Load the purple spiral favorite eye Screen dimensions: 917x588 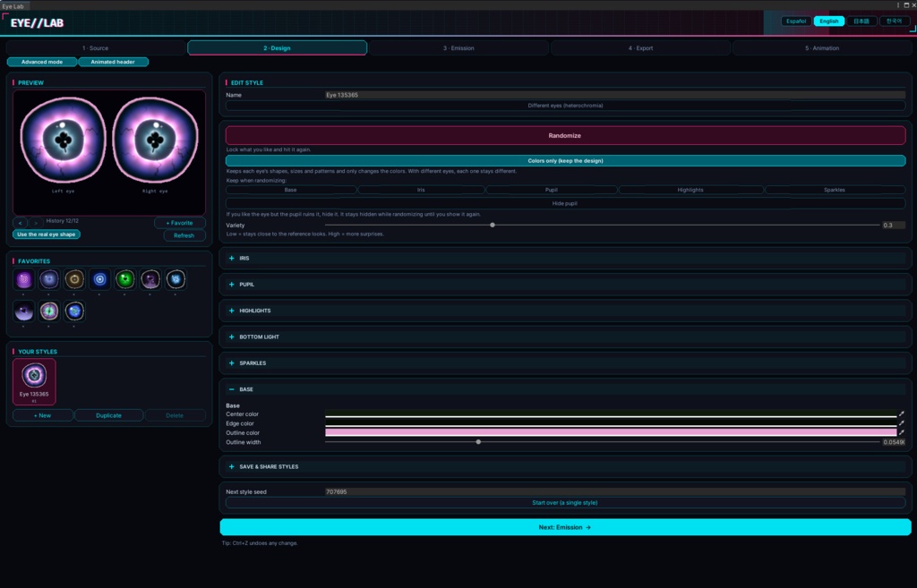[24, 280]
